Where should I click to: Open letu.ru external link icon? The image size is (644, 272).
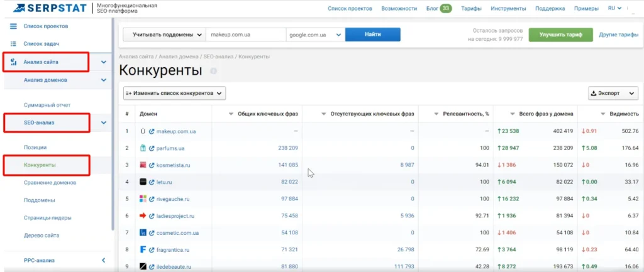pyautogui.click(x=152, y=182)
